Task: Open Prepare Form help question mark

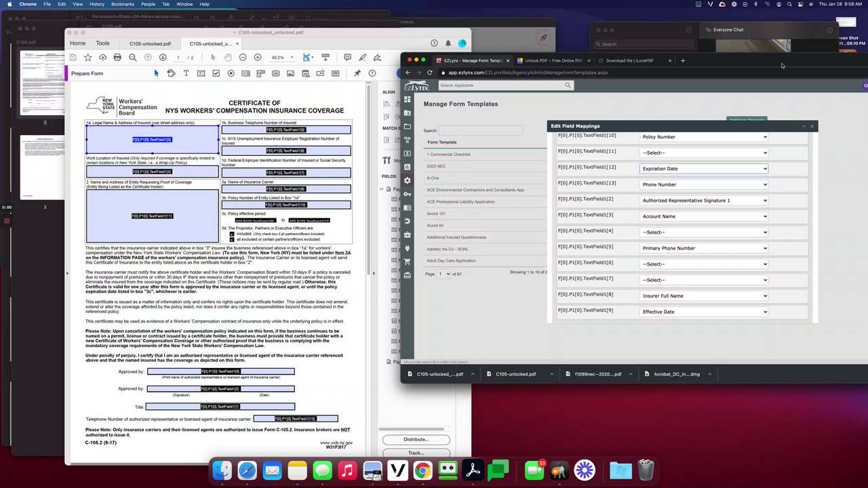Action: (x=372, y=73)
